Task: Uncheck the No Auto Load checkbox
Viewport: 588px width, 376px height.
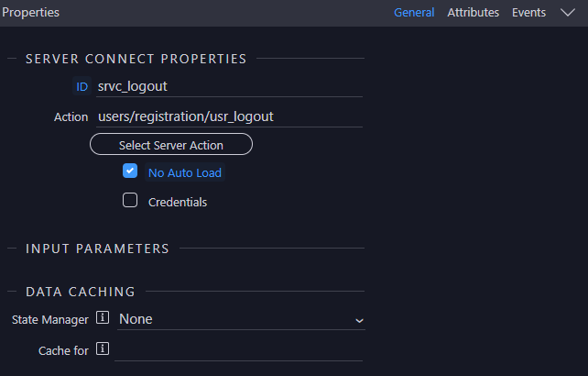Action: click(130, 171)
